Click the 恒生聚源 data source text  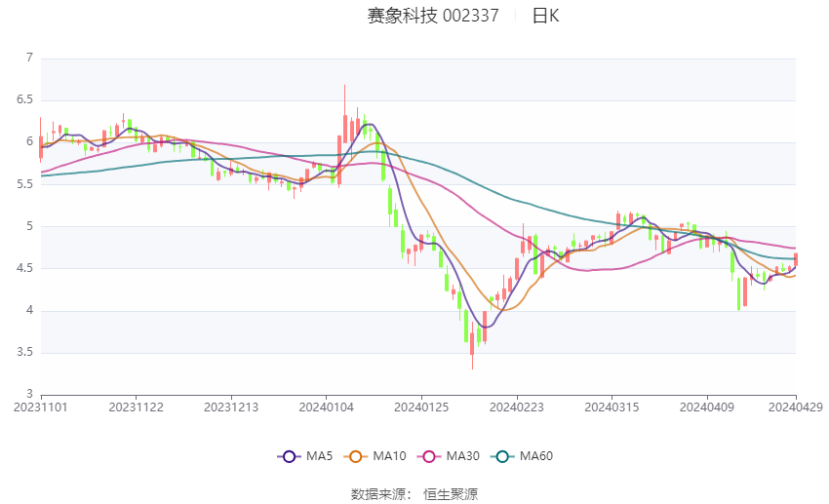pos(451,494)
